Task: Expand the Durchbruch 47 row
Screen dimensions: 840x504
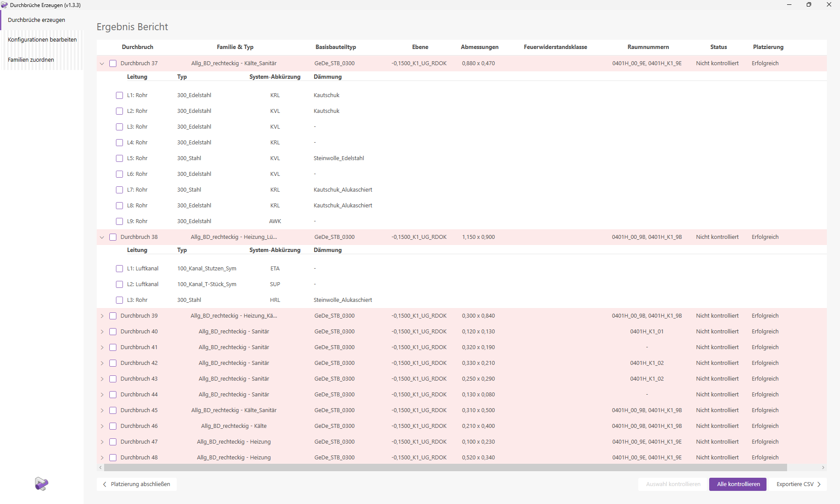Action: pyautogui.click(x=101, y=442)
